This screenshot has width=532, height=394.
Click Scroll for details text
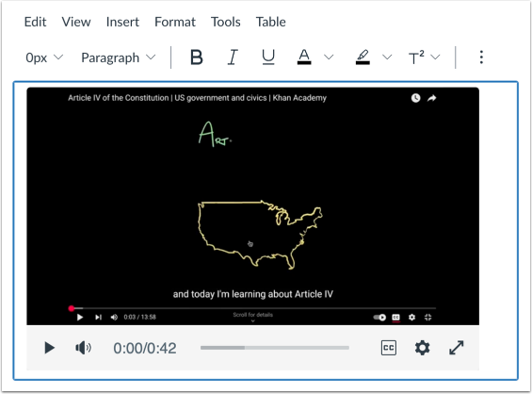coord(252,315)
